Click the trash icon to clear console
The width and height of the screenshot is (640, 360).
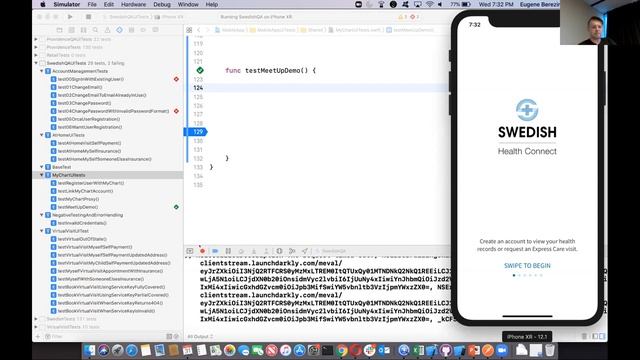(584, 336)
